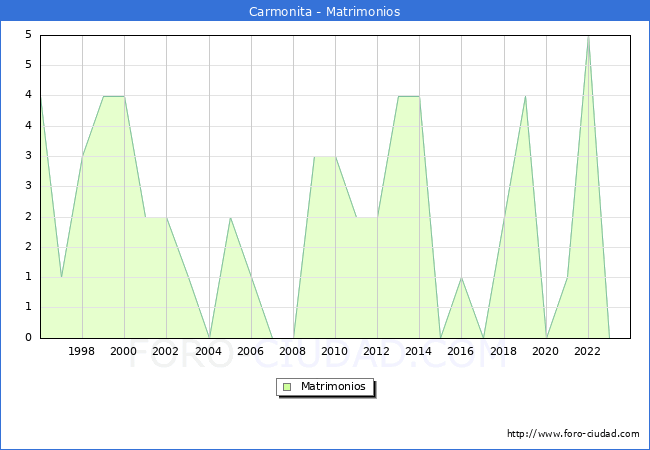
Task: Click the 2016 data point peak
Action: 461,278
